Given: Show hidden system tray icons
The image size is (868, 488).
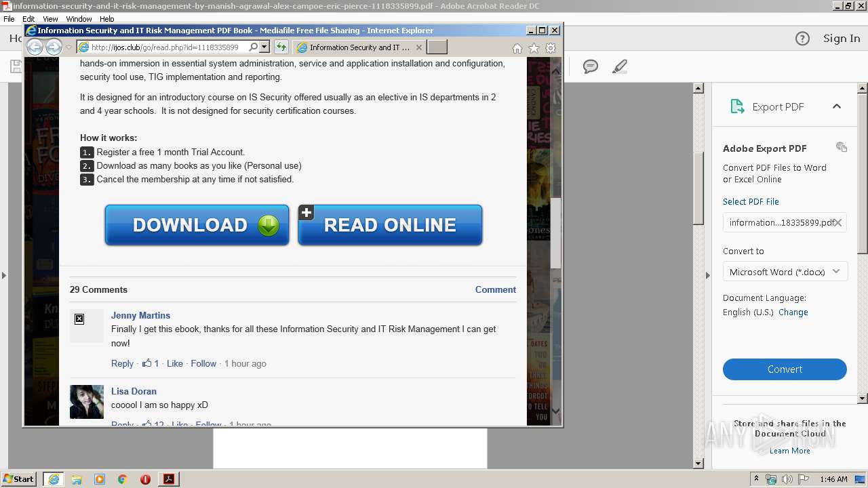Looking at the screenshot, I should click(x=756, y=479).
